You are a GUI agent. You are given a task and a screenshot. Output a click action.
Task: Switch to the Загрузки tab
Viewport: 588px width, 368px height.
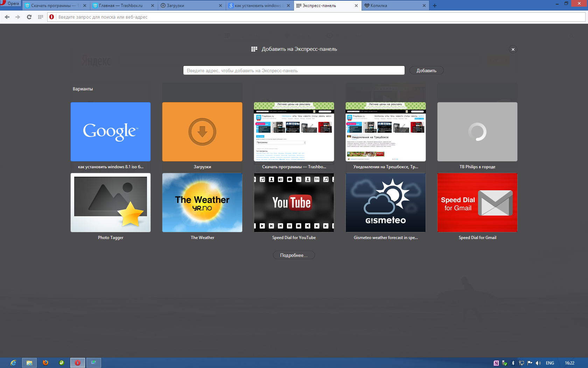(x=188, y=6)
